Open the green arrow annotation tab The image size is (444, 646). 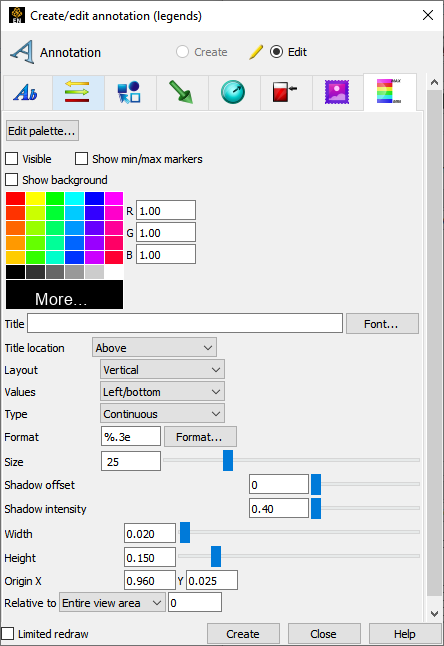[x=182, y=92]
